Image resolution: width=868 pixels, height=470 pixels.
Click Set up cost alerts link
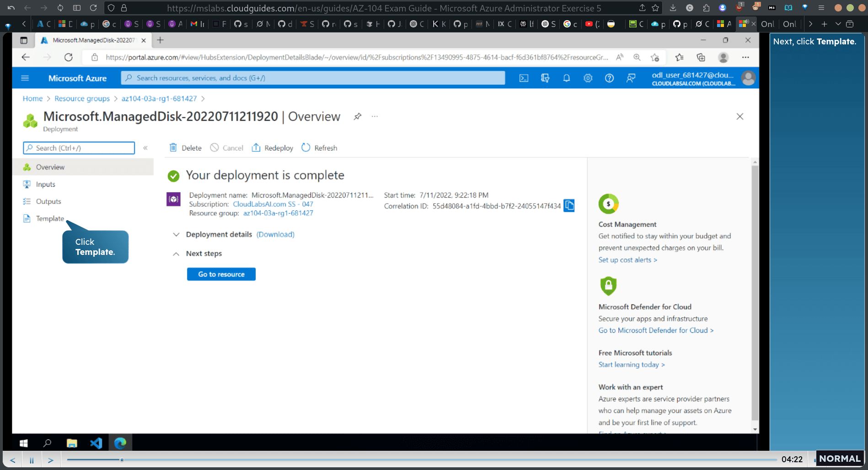coord(627,260)
